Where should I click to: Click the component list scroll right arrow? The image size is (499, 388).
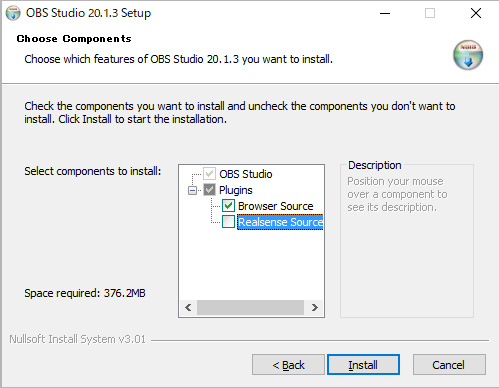click(x=314, y=307)
